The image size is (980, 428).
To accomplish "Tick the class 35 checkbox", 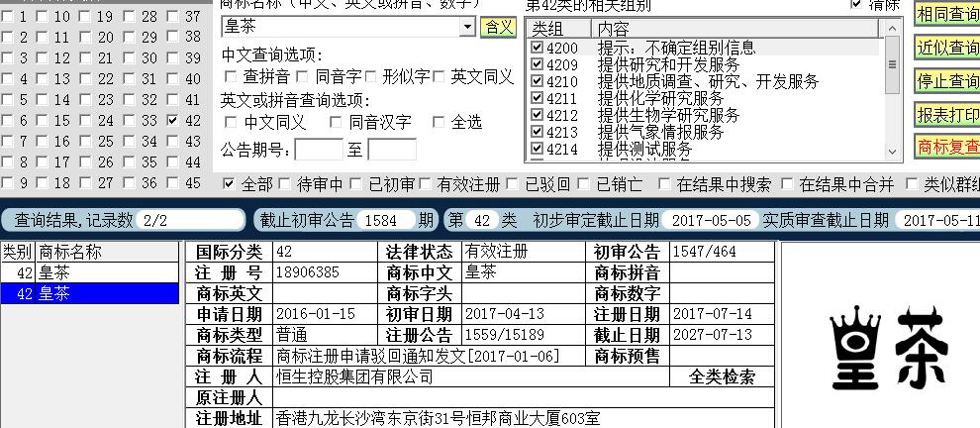I will click(x=130, y=162).
